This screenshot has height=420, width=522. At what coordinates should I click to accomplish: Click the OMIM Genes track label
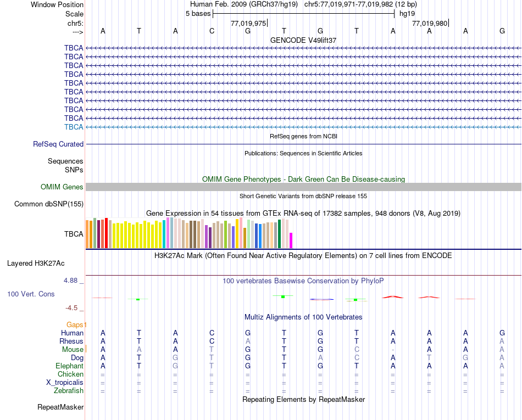62,187
